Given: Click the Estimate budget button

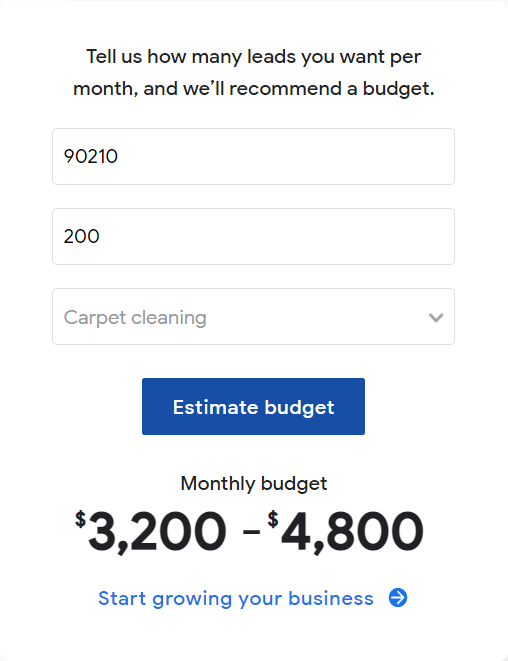Looking at the screenshot, I should coord(253,406).
